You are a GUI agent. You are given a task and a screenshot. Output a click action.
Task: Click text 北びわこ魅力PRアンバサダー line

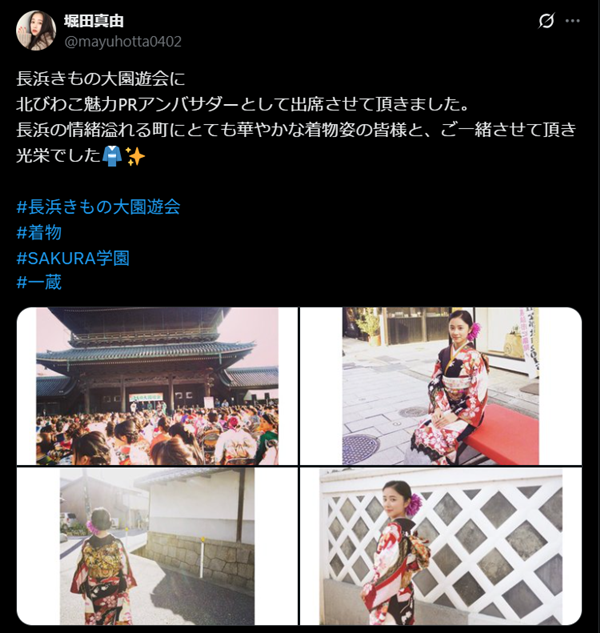click(x=243, y=104)
